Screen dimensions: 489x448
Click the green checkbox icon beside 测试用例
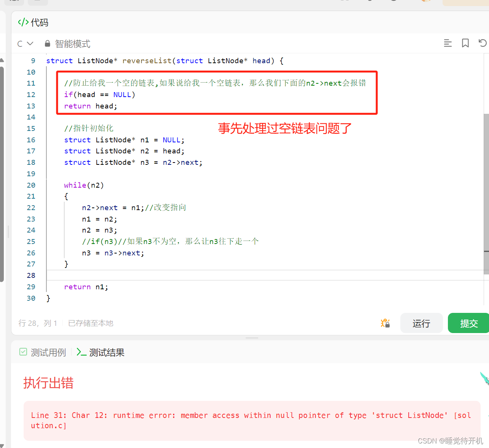[23, 352]
